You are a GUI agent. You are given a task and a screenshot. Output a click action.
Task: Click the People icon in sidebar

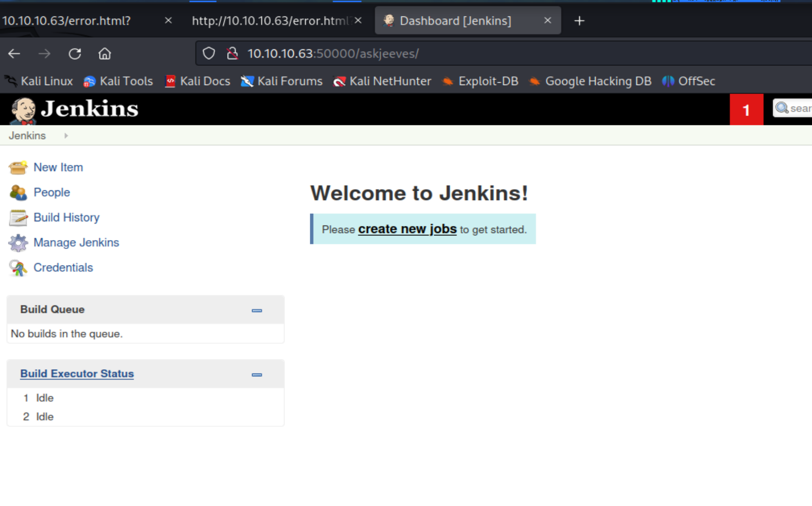pos(18,192)
